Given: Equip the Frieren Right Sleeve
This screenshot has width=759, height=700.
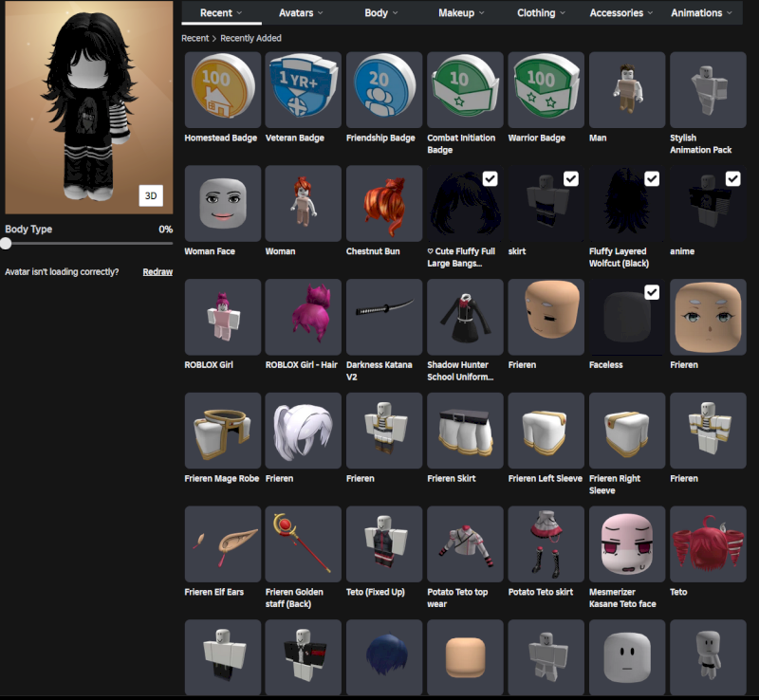Looking at the screenshot, I should click(627, 431).
